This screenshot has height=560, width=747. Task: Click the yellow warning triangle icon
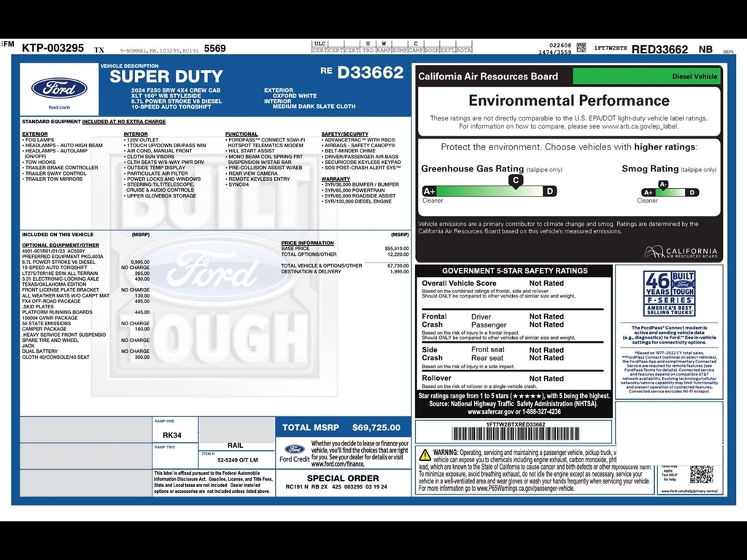point(424,455)
